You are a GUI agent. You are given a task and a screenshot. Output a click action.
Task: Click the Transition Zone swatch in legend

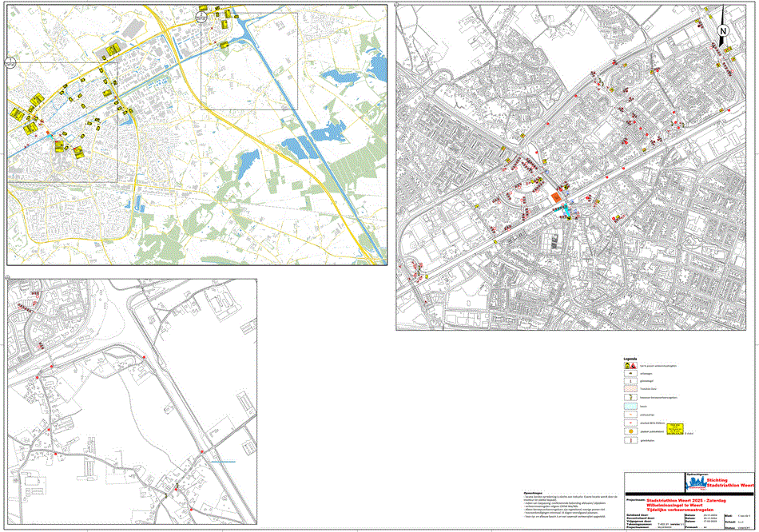pos(630,387)
